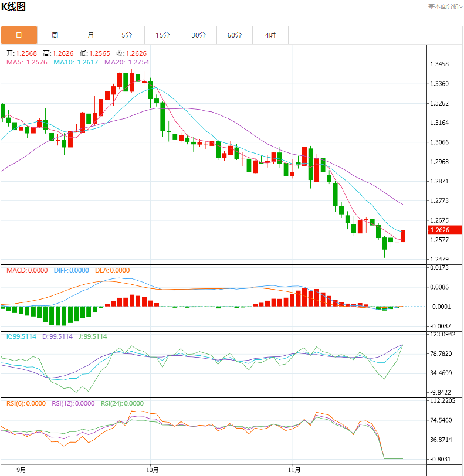This screenshot has width=464, height=476.
Task: Switch to the 周 weekly tab
Action: (55, 35)
